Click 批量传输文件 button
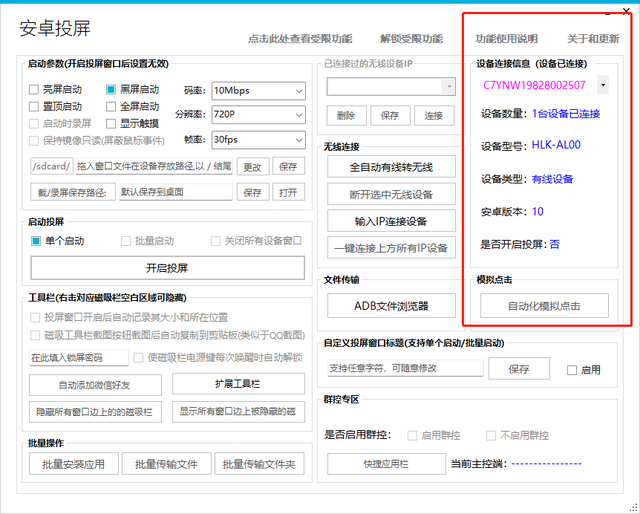This screenshot has height=514, width=640. point(167,464)
